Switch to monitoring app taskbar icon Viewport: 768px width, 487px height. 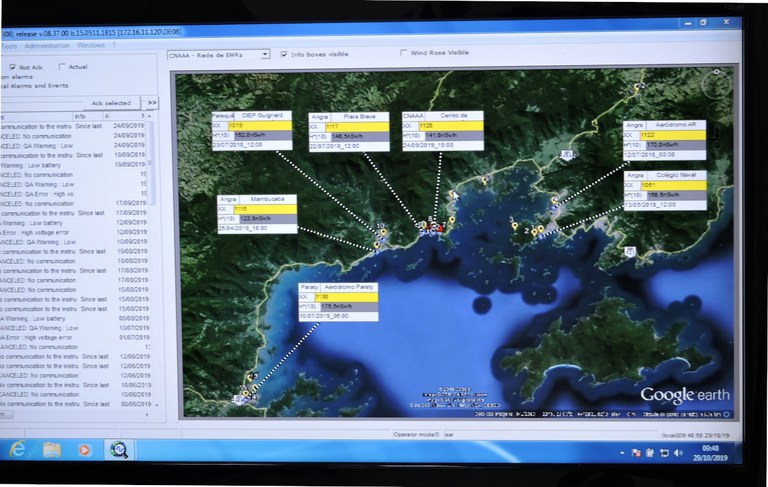point(119,451)
